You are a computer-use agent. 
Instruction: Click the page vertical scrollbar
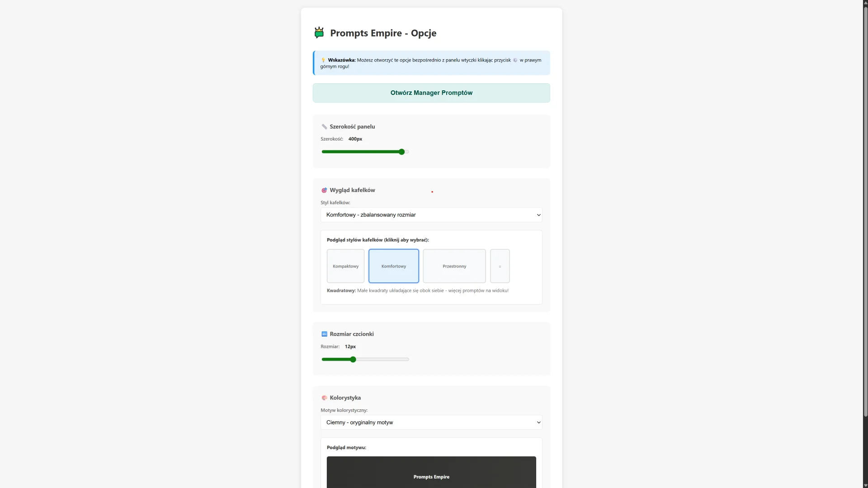[865, 212]
